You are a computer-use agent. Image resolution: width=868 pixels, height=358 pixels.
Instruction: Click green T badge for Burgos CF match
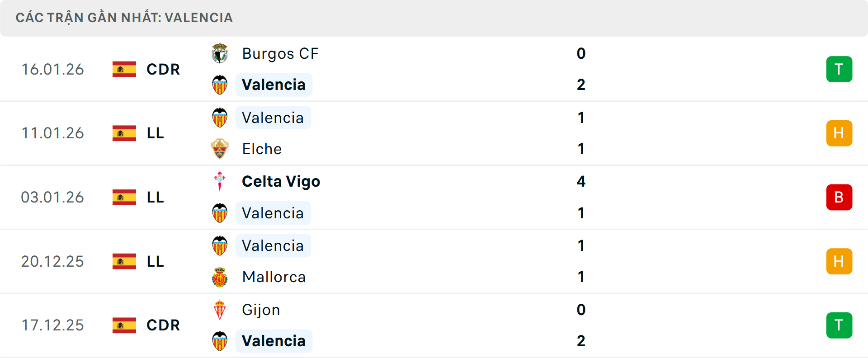click(839, 69)
